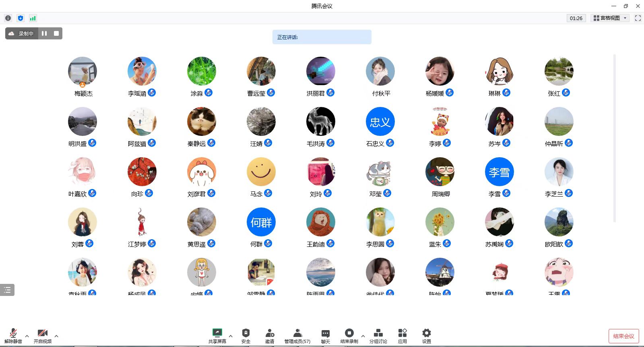
Task: Select participant 石忠义's avatar
Action: click(x=380, y=121)
